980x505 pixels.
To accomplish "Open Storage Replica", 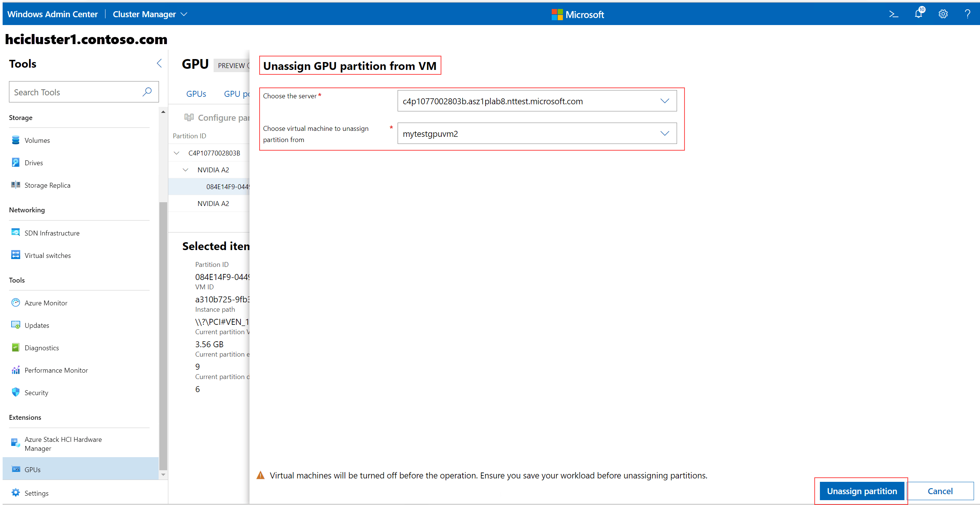I will (47, 185).
